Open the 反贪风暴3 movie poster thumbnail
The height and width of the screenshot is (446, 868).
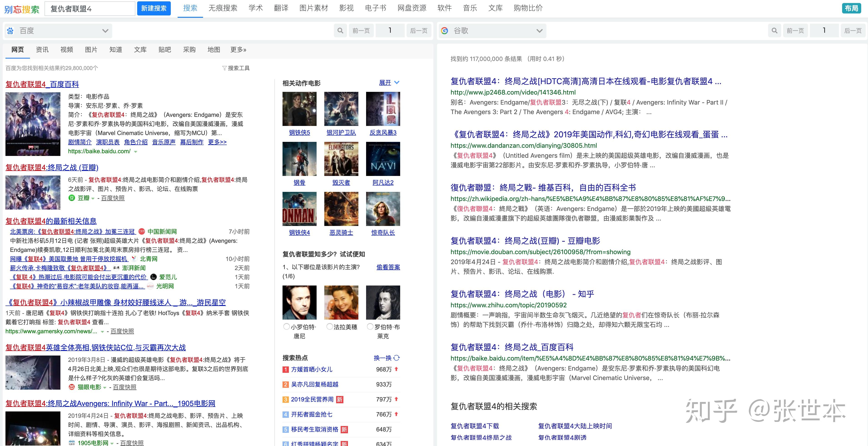pos(383,109)
